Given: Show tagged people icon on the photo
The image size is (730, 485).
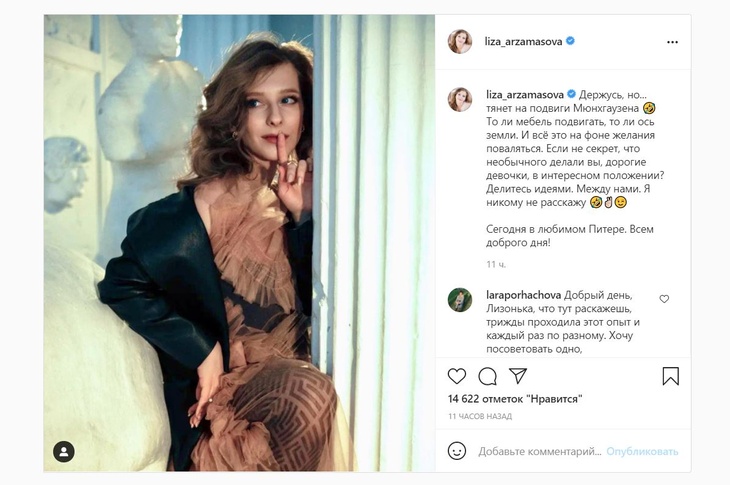Looking at the screenshot, I should tap(64, 450).
